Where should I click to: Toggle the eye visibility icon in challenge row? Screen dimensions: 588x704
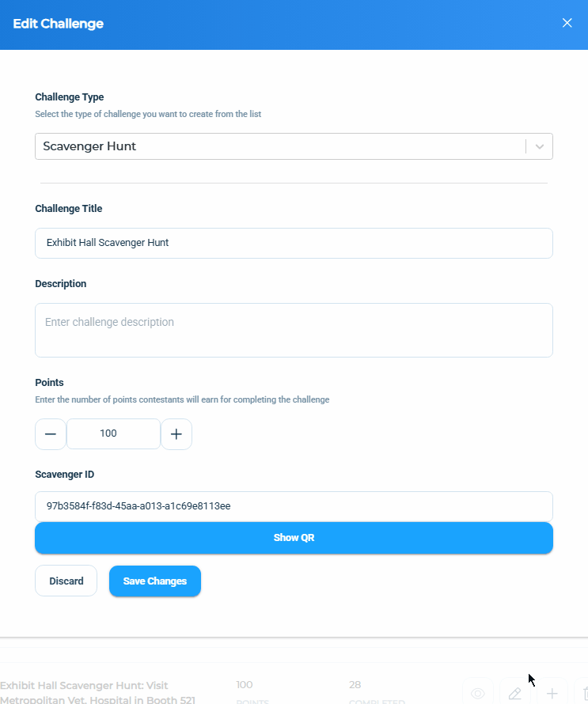click(x=477, y=693)
